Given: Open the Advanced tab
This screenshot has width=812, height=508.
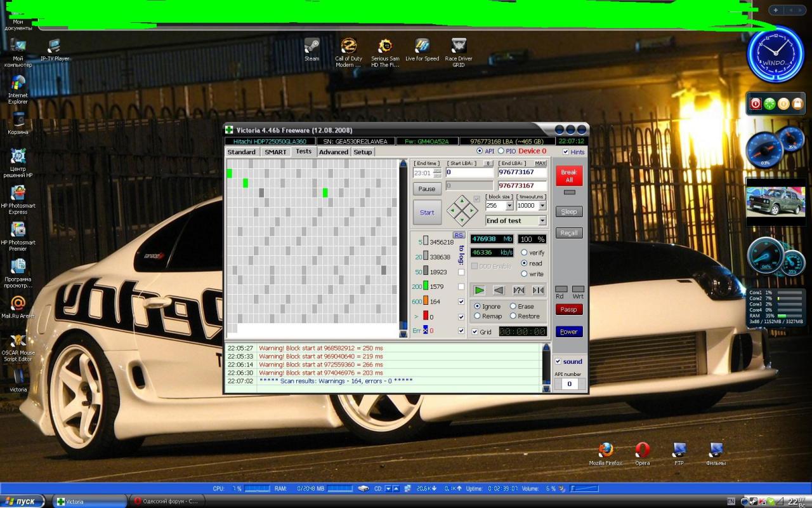Looking at the screenshot, I should pyautogui.click(x=333, y=152).
